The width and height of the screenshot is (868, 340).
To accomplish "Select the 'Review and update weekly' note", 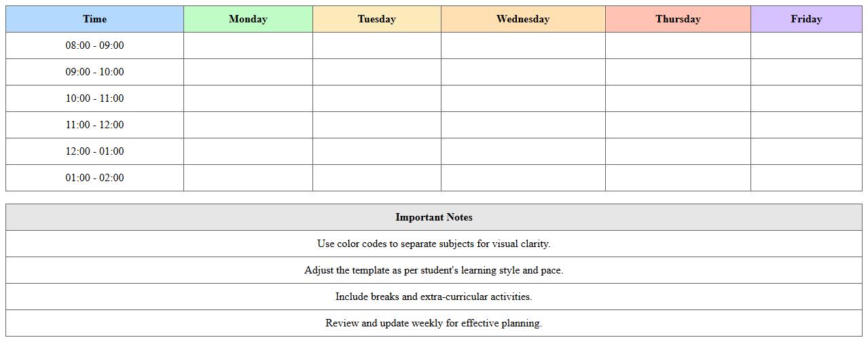I will pos(434,323).
